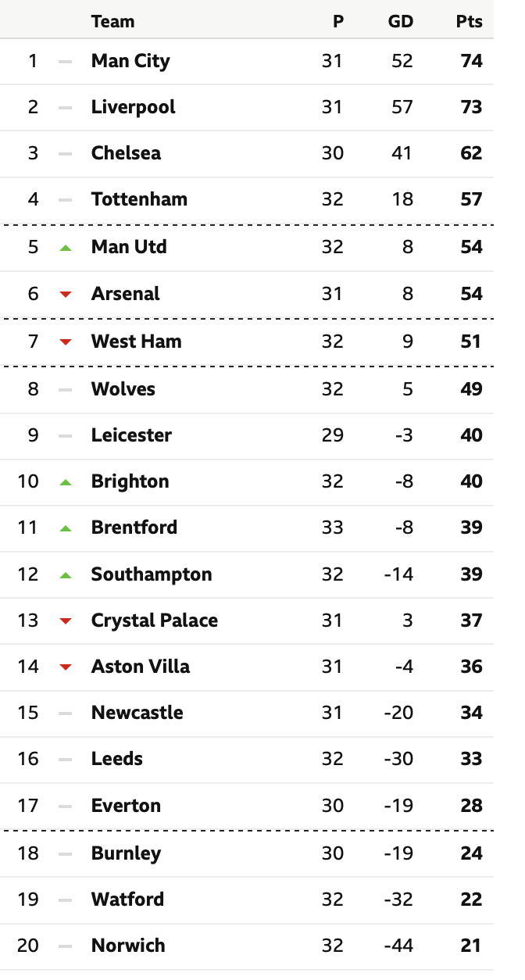
Task: Click the green up arrow beside Southampton
Action: (66, 575)
